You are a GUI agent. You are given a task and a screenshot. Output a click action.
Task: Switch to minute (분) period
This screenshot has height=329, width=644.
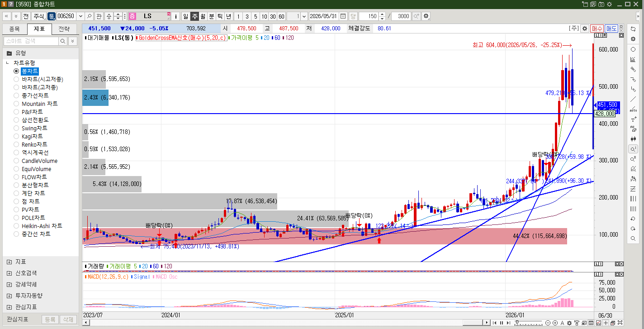tap(211, 16)
